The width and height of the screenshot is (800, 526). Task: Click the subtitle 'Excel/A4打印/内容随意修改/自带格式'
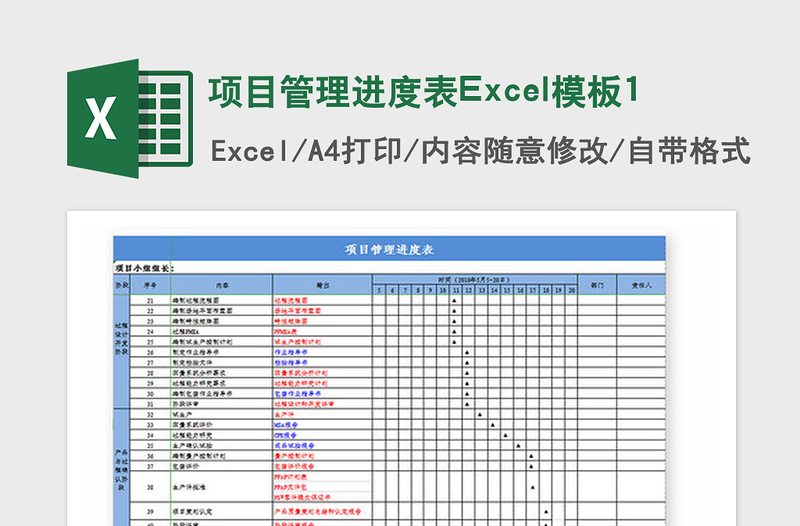click(x=481, y=151)
